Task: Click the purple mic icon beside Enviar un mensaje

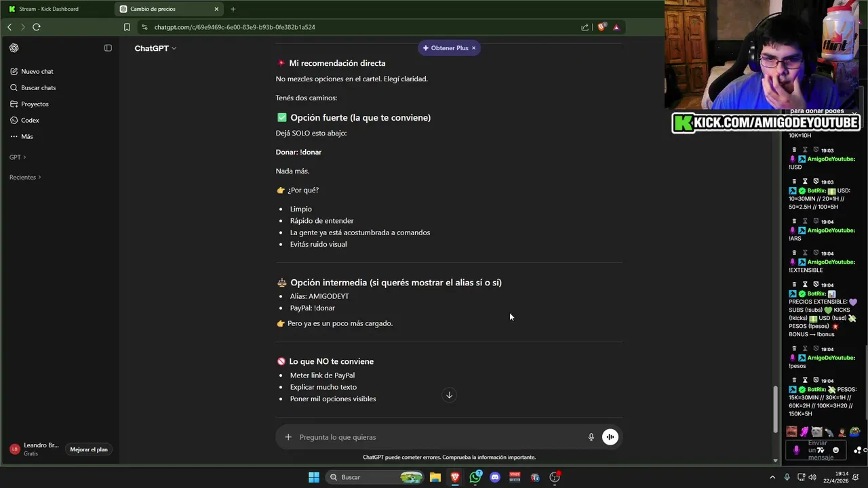Action: pos(796,450)
